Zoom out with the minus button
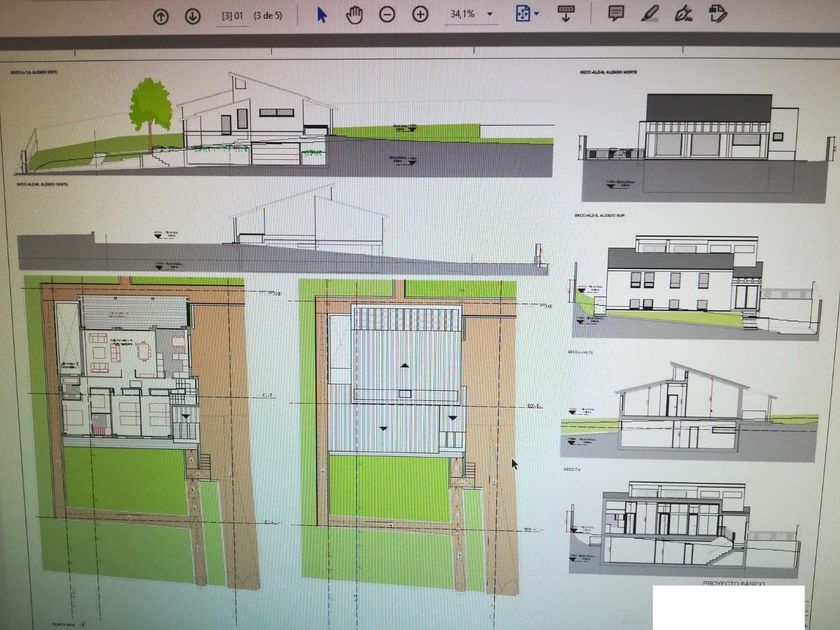This screenshot has height=630, width=840. [x=387, y=14]
